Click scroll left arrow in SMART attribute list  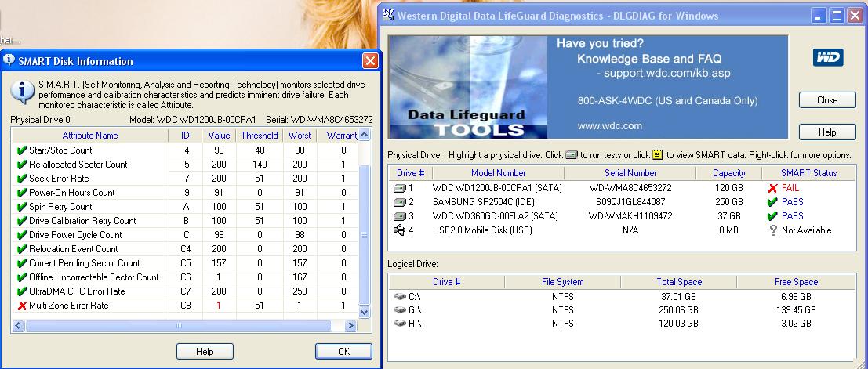18,326
